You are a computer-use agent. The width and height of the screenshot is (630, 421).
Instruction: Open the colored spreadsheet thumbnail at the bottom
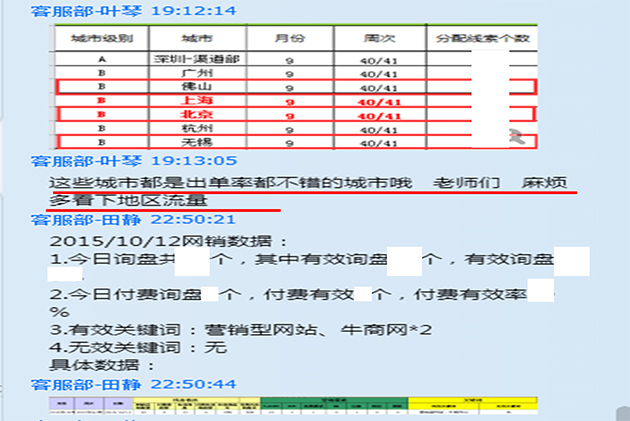click(295, 407)
